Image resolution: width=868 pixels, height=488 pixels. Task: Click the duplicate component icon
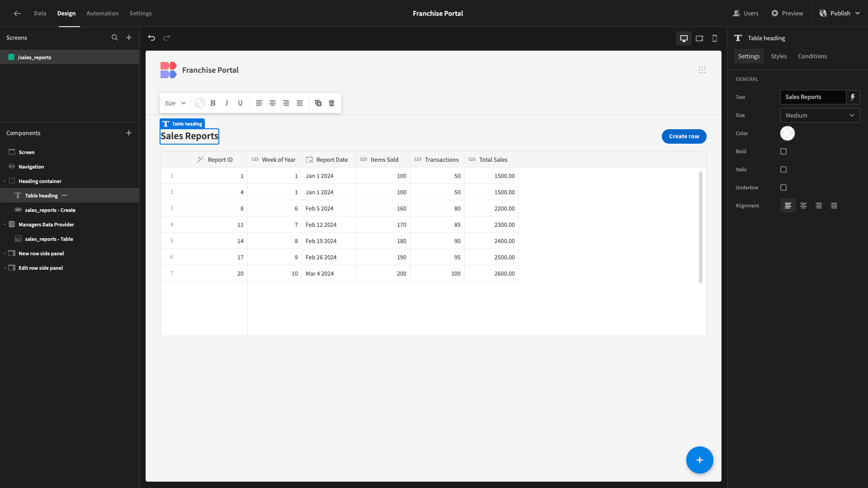pos(318,103)
